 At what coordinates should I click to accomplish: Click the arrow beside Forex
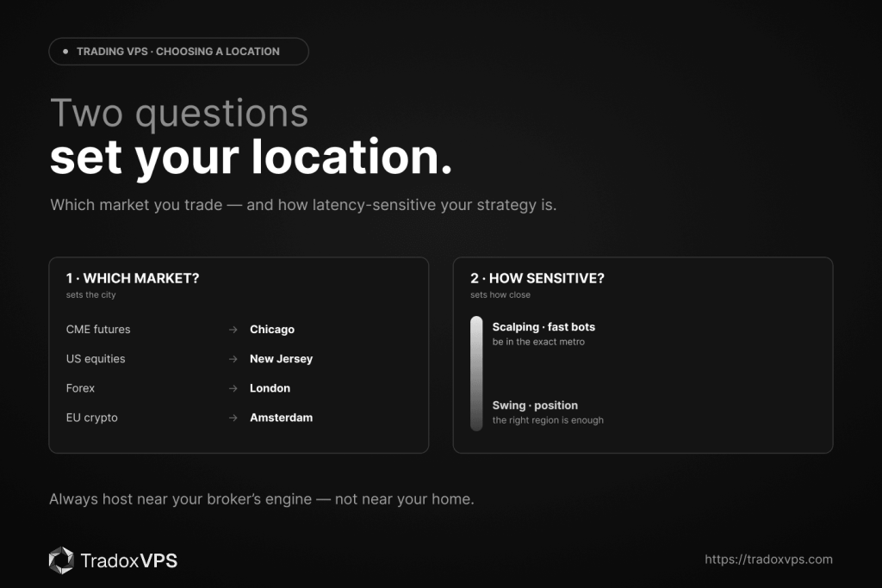click(x=233, y=388)
